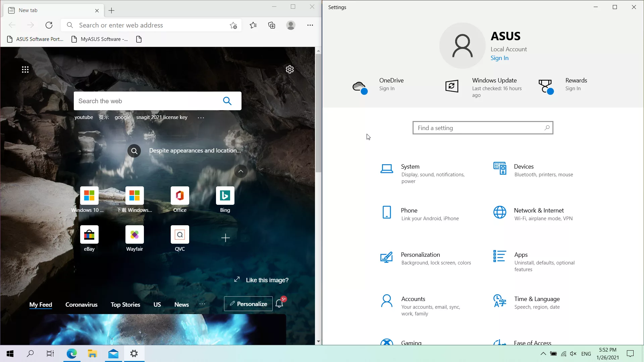Click the Find a setting search box
Image resolution: width=644 pixels, height=362 pixels.
click(480, 128)
